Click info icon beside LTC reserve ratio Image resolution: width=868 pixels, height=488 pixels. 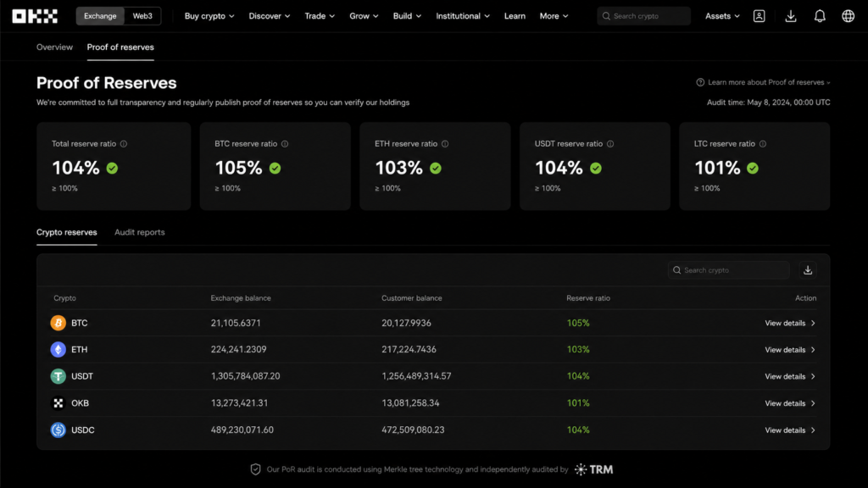[x=763, y=144]
